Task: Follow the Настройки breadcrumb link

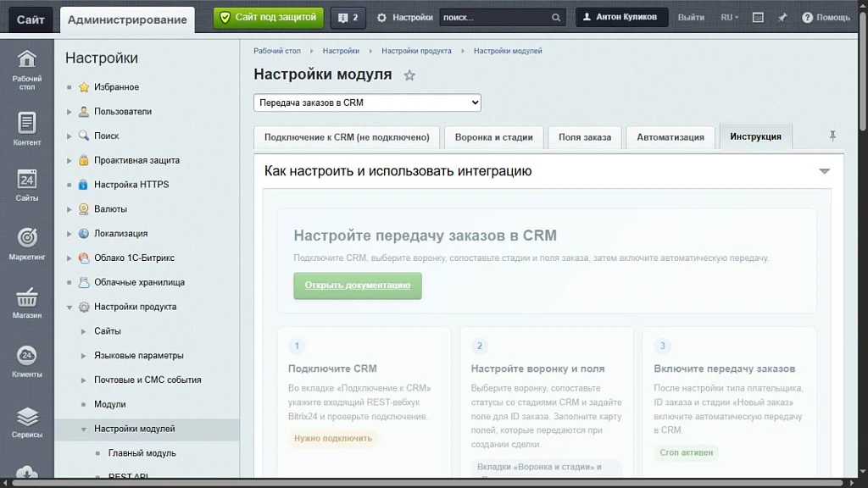Action: [x=341, y=51]
